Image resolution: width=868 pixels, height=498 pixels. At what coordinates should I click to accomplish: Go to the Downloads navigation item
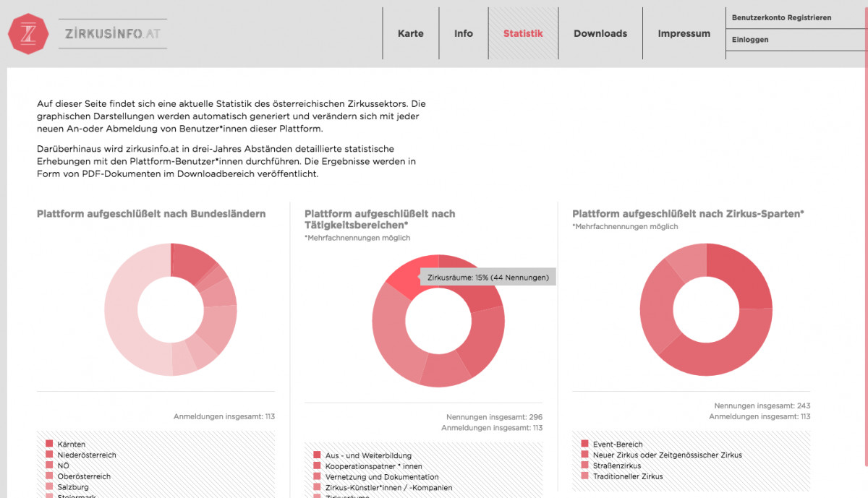600,33
